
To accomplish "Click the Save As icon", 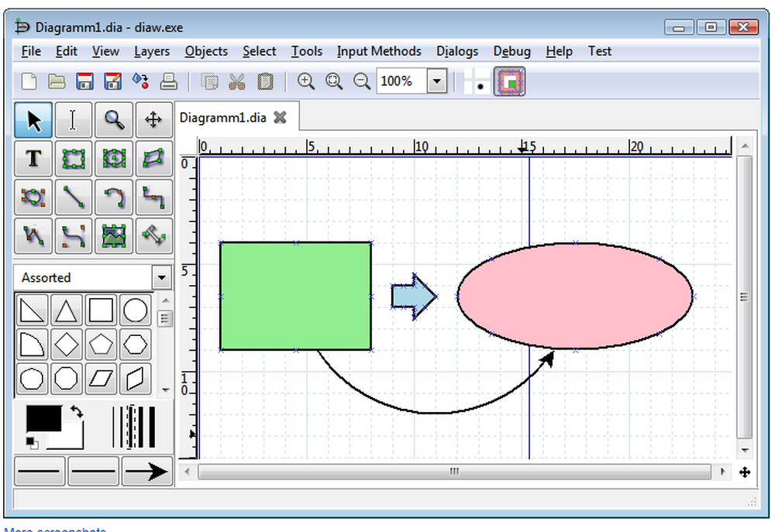I will click(x=112, y=81).
